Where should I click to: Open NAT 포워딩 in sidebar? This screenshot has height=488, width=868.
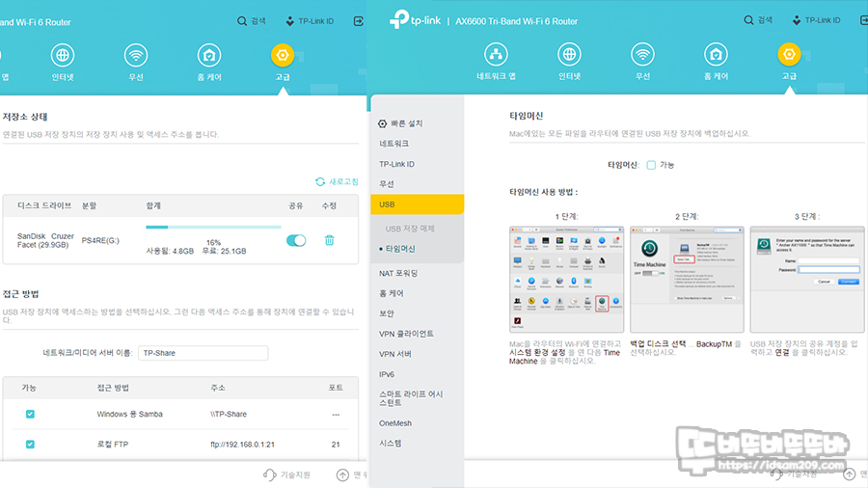click(398, 273)
